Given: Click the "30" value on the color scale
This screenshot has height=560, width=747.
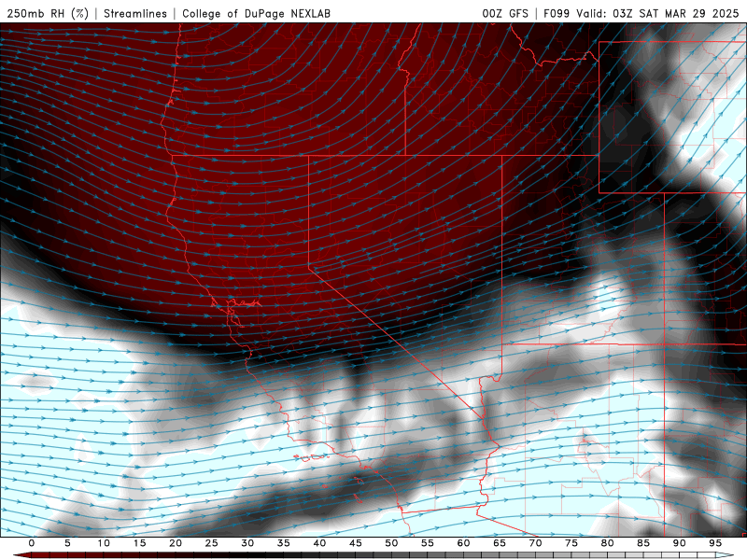Looking at the screenshot, I should 247,543.
